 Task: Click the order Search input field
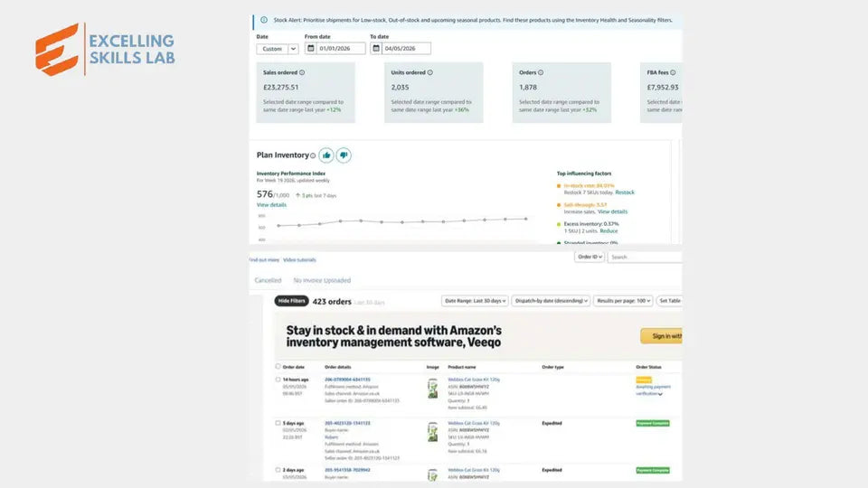pyautogui.click(x=645, y=257)
